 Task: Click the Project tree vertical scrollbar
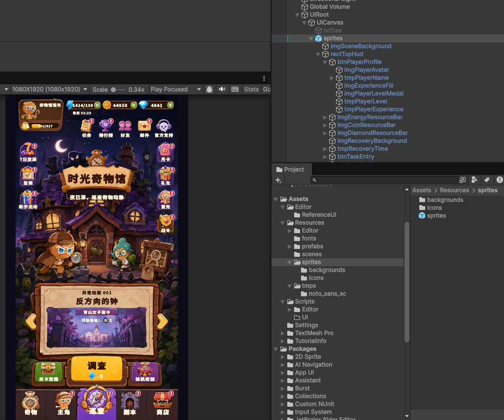[x=407, y=281]
